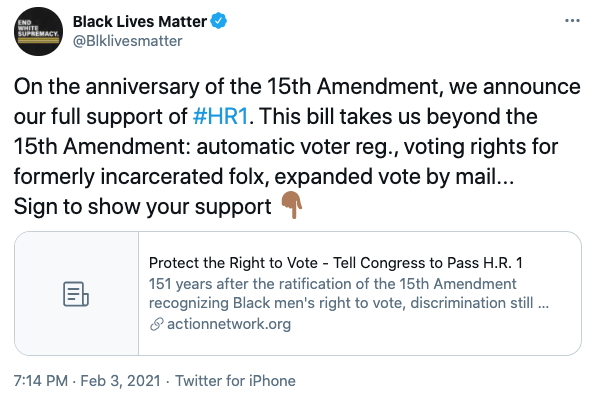Click the Black Lives Matter display name

pyautogui.click(x=140, y=21)
